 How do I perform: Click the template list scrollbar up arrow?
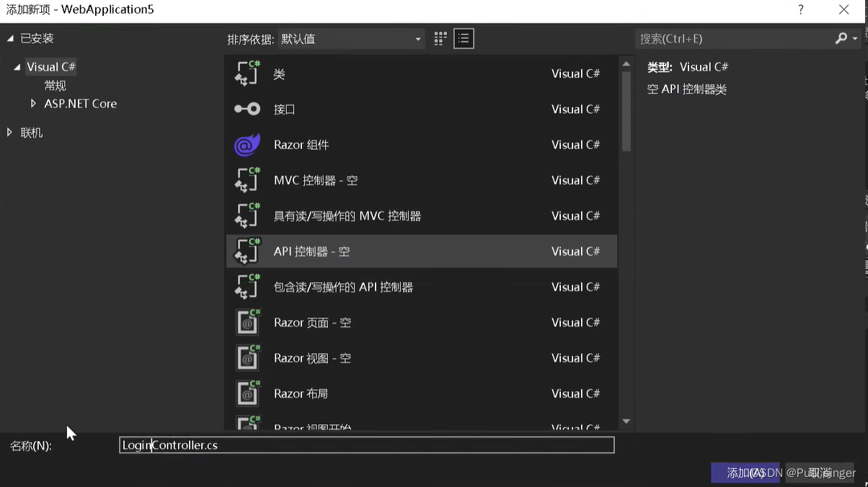pos(626,64)
